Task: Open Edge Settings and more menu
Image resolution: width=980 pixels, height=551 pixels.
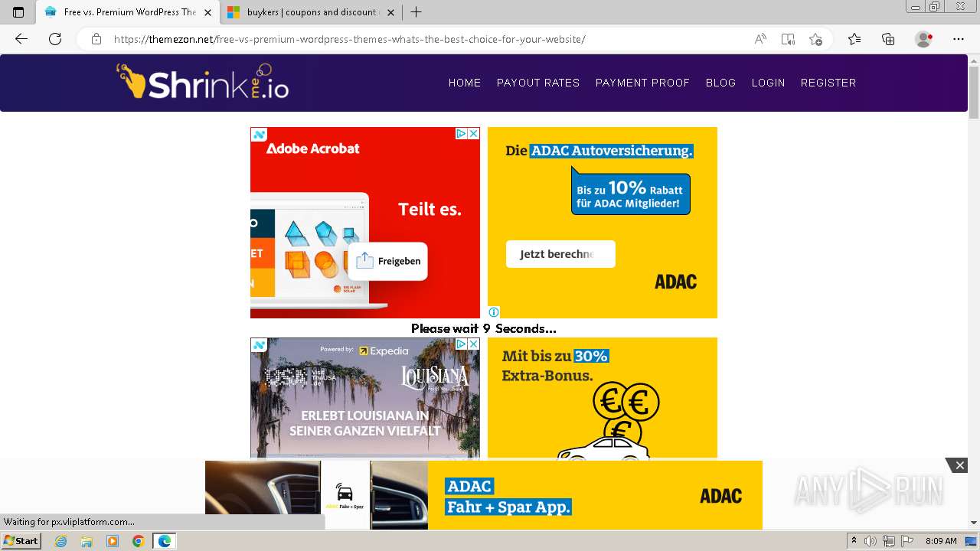Action: 959,39
